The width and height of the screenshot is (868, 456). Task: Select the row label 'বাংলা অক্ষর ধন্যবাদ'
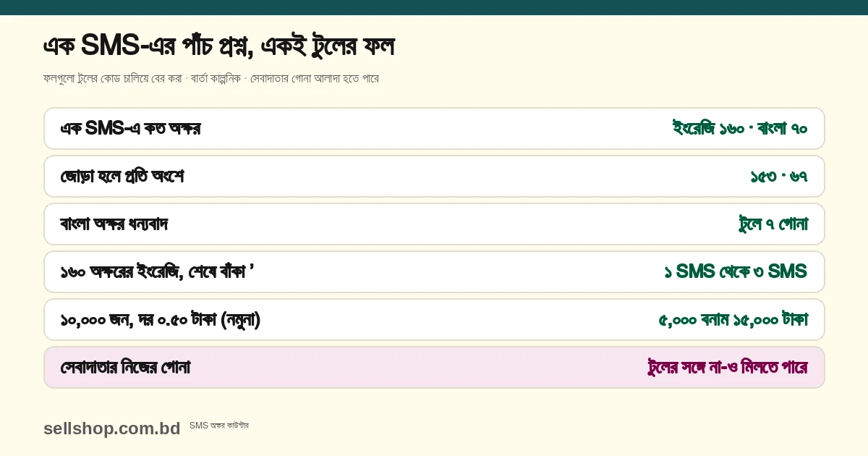[114, 224]
